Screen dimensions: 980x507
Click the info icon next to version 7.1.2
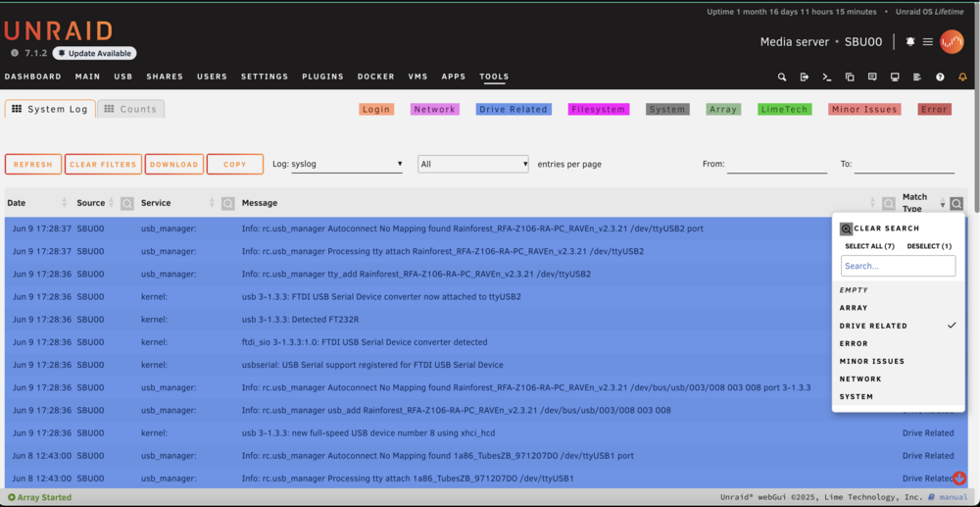point(15,53)
